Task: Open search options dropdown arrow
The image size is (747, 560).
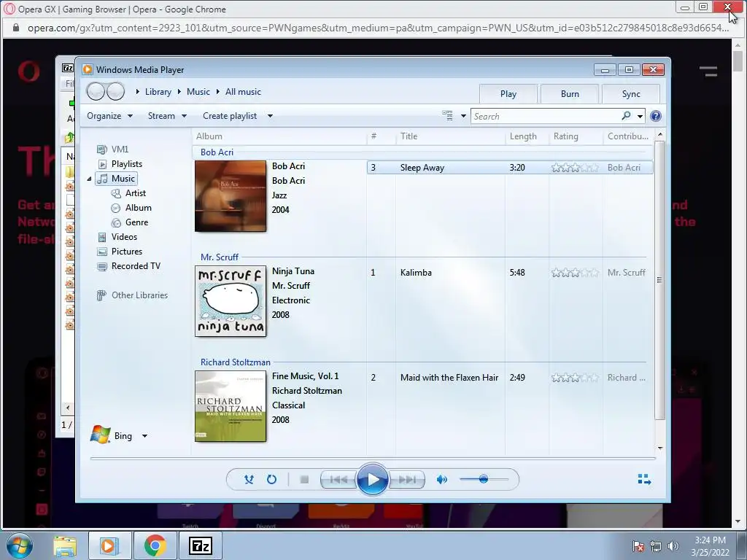Action: tap(640, 116)
